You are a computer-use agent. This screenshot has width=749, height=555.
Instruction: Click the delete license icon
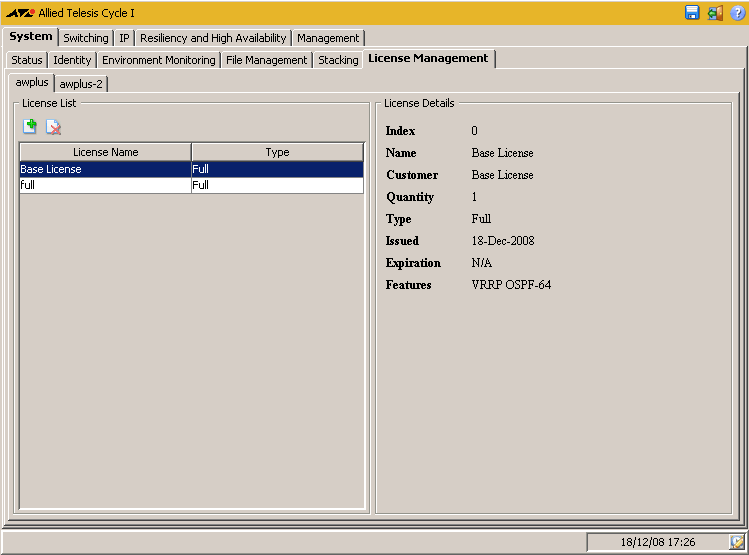[53, 127]
